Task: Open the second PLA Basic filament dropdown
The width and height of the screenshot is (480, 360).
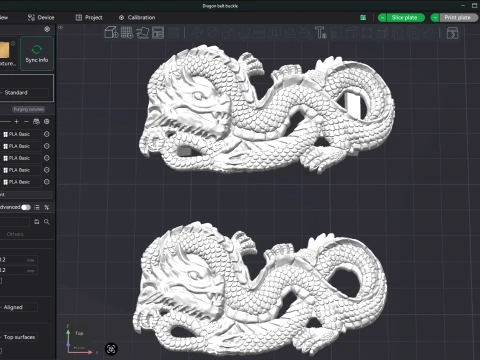Action: coord(21,146)
